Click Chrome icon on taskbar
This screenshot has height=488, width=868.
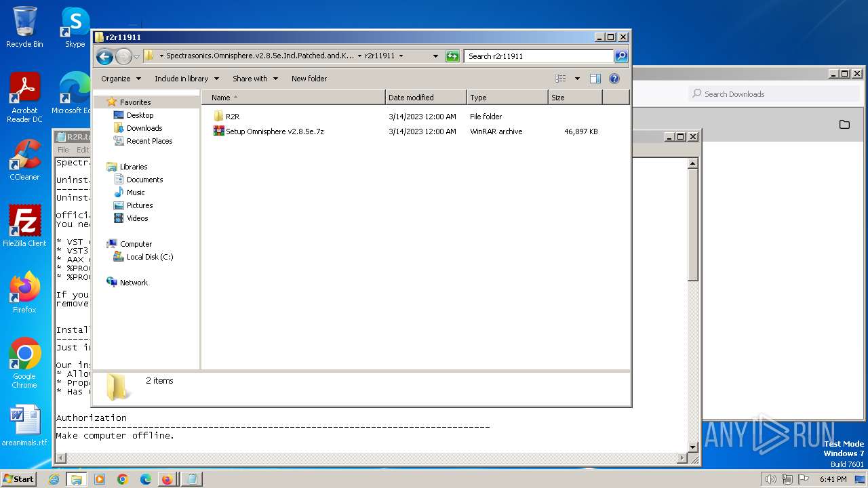pyautogui.click(x=123, y=479)
